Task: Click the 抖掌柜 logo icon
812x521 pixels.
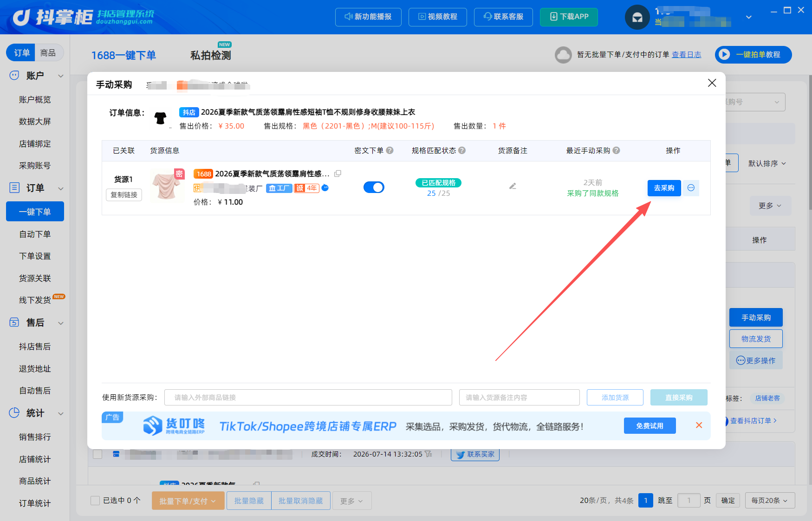Action: [x=21, y=17]
